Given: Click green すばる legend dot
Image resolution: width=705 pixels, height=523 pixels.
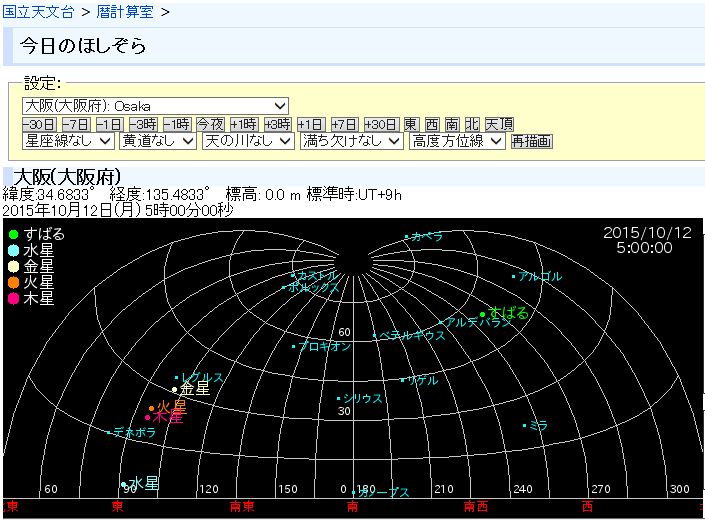Looking at the screenshot, I should (13, 234).
